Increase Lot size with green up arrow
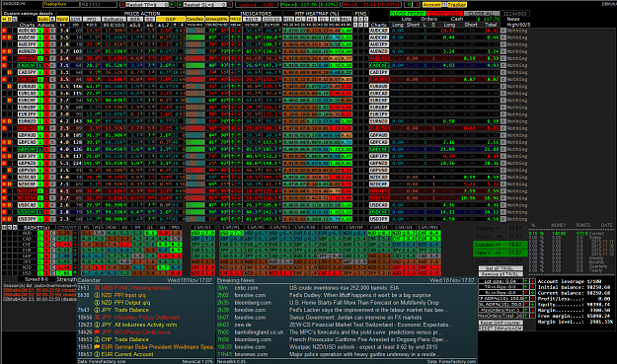617x364 pixels. tap(526, 281)
